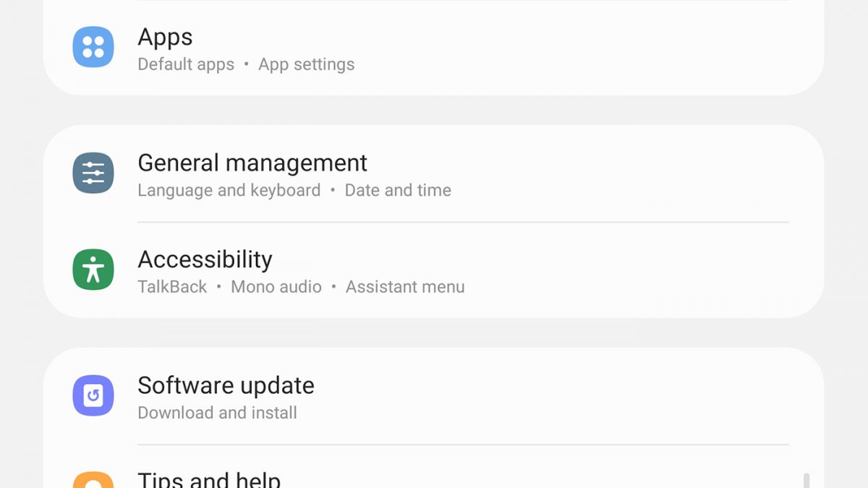Select the Tips and help entry

pyautogui.click(x=209, y=479)
